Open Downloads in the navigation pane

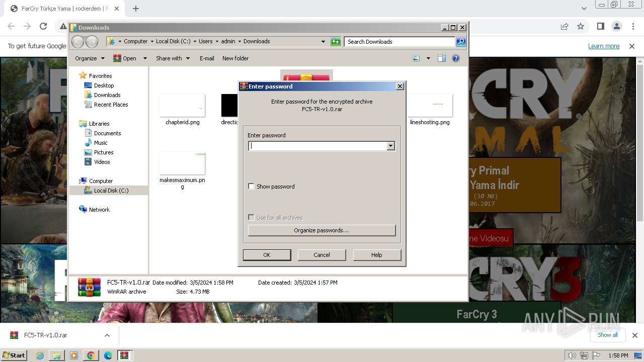pos(107,95)
